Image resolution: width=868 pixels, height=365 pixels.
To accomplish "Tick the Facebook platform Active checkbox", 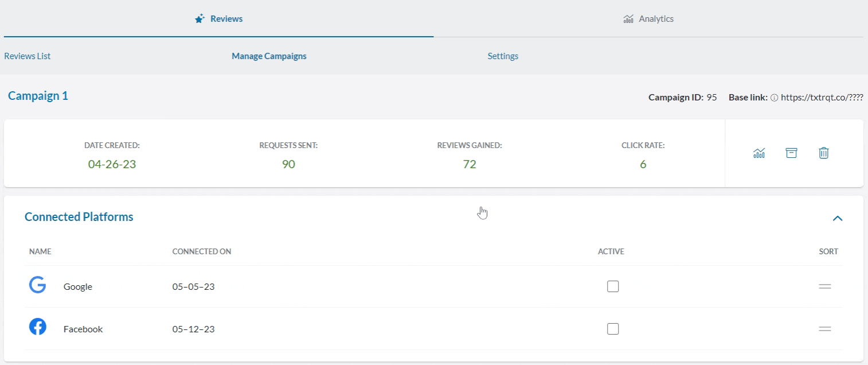I will [613, 329].
